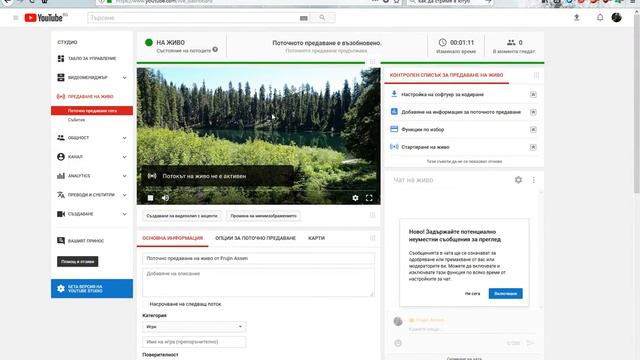Screen dimensions: 640x360
Task: Expand the Analytics sidebar section
Action: tap(124, 176)
